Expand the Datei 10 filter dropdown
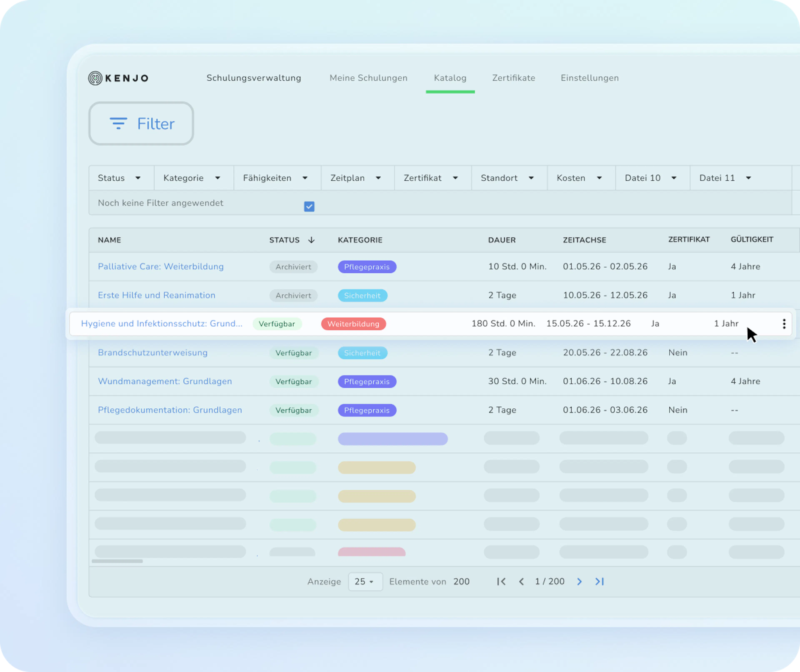This screenshot has width=800, height=672. coord(652,178)
